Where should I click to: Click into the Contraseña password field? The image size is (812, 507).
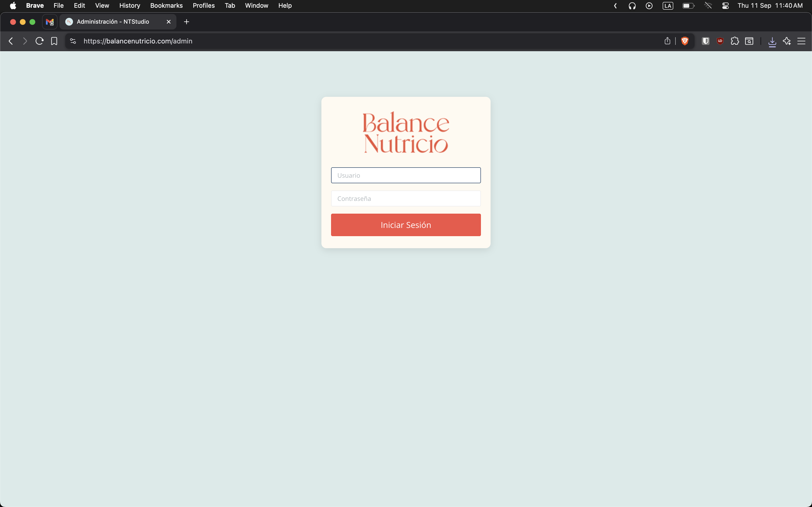(406, 198)
